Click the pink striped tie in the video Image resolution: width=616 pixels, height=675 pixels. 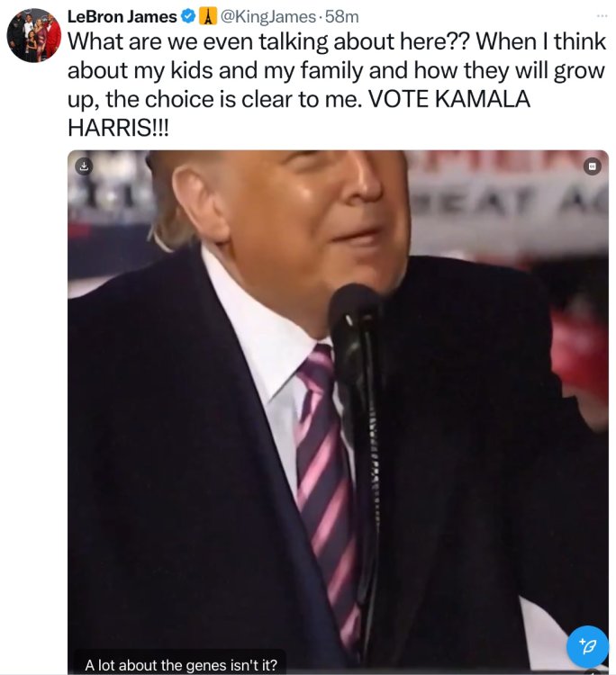[328, 495]
